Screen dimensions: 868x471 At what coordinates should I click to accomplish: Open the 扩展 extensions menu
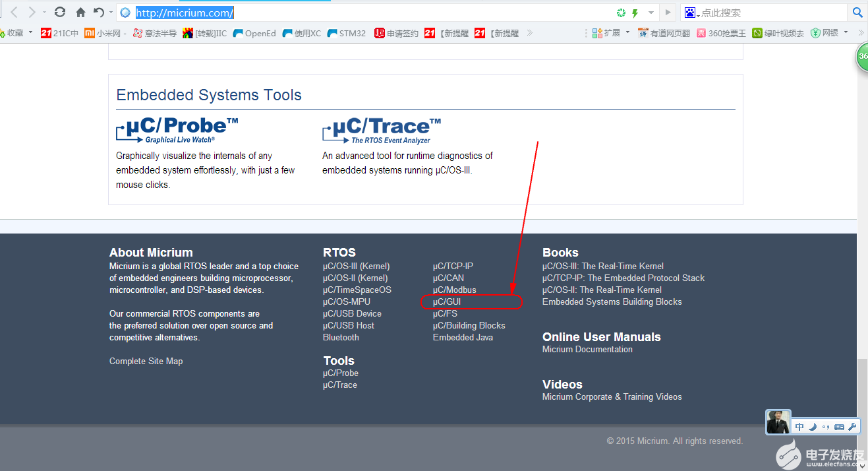[610, 33]
